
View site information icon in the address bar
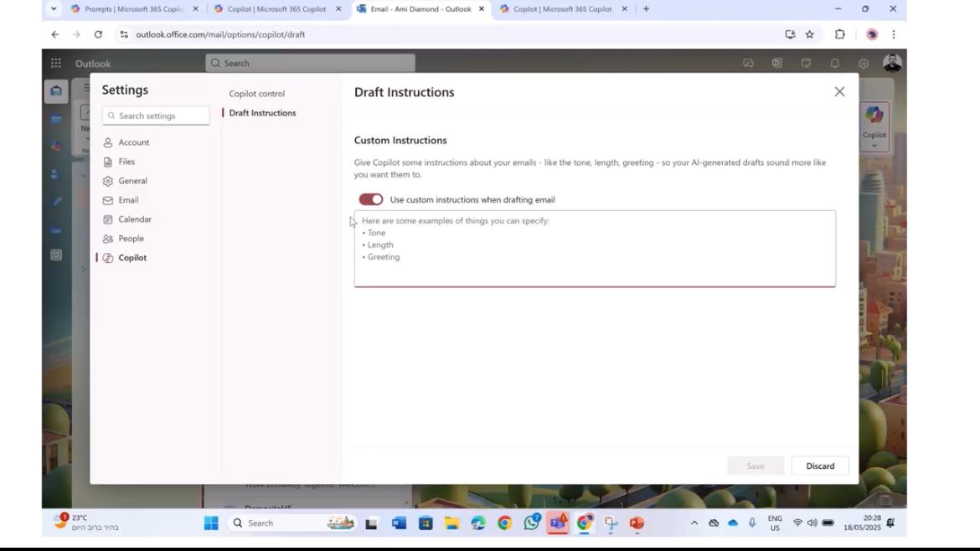click(124, 34)
